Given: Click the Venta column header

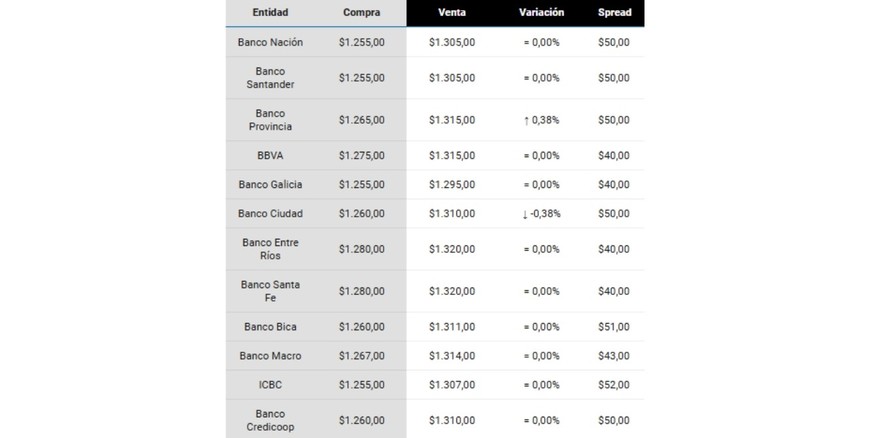Looking at the screenshot, I should 451,12.
